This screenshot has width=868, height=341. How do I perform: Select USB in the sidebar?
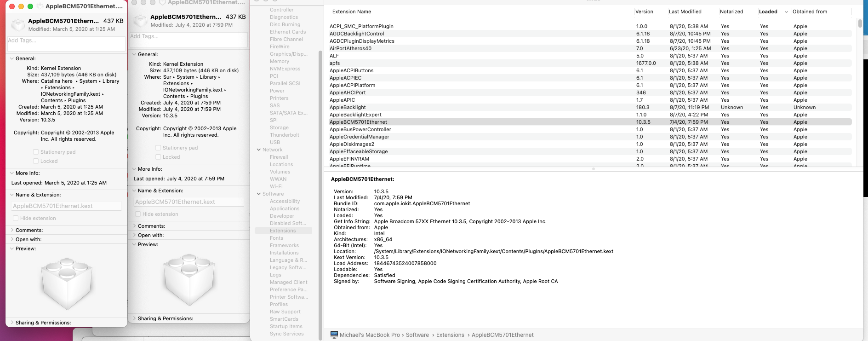click(274, 142)
